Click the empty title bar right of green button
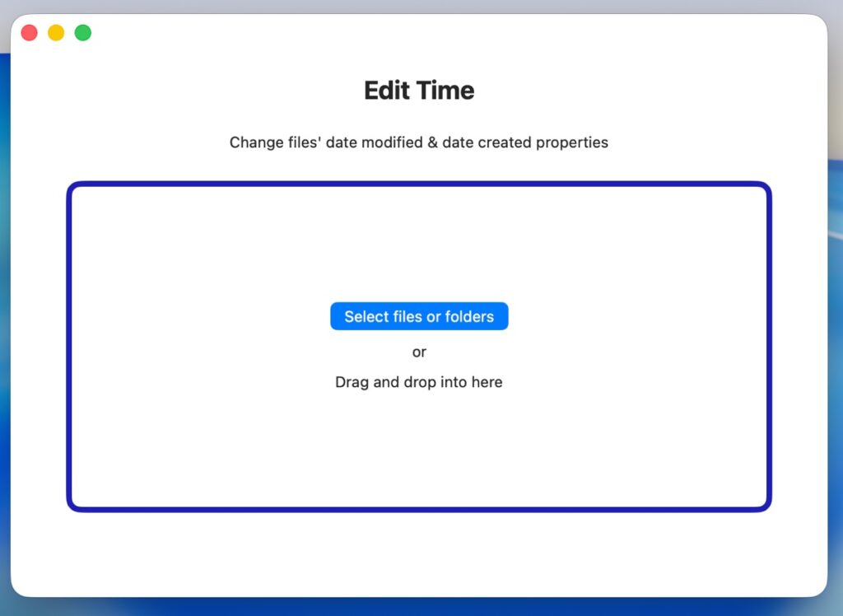Viewport: 843px width, 616px height. (x=412, y=33)
